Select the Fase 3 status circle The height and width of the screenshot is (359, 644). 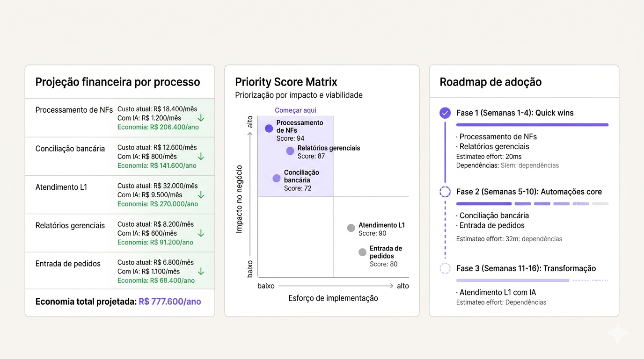point(445,268)
